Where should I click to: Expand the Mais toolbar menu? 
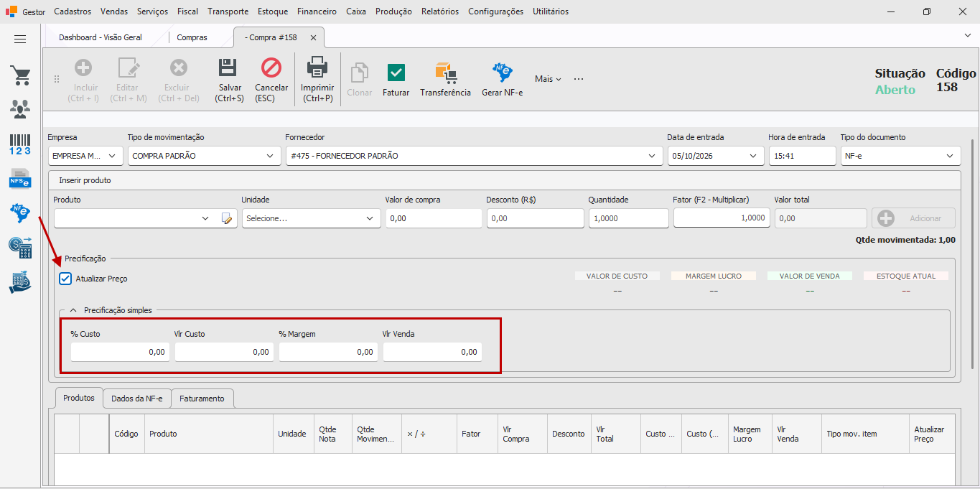click(x=548, y=79)
